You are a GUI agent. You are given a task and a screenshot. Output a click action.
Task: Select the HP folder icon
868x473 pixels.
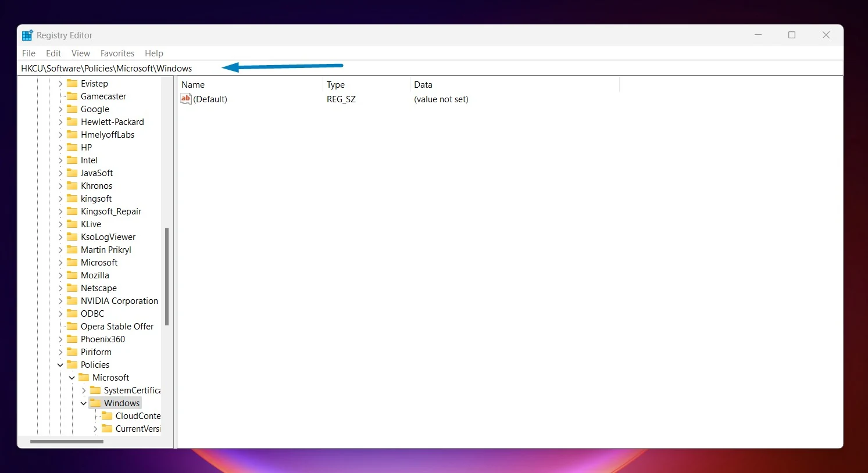72,148
